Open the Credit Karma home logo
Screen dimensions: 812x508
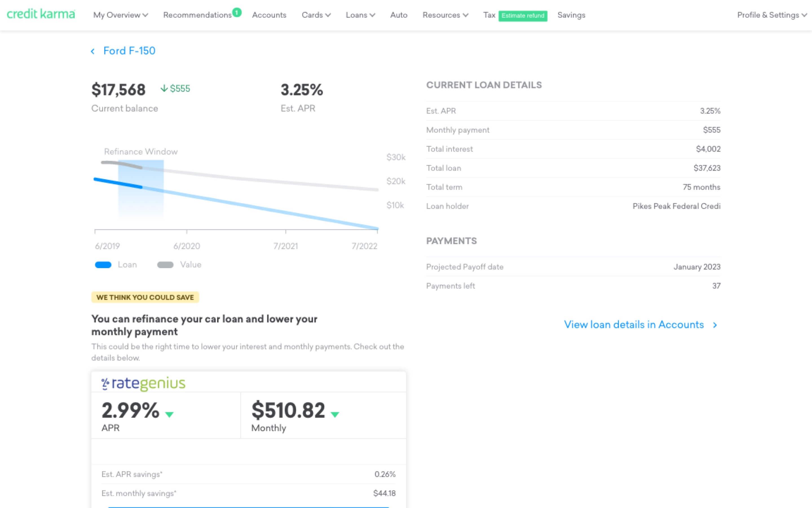[41, 14]
